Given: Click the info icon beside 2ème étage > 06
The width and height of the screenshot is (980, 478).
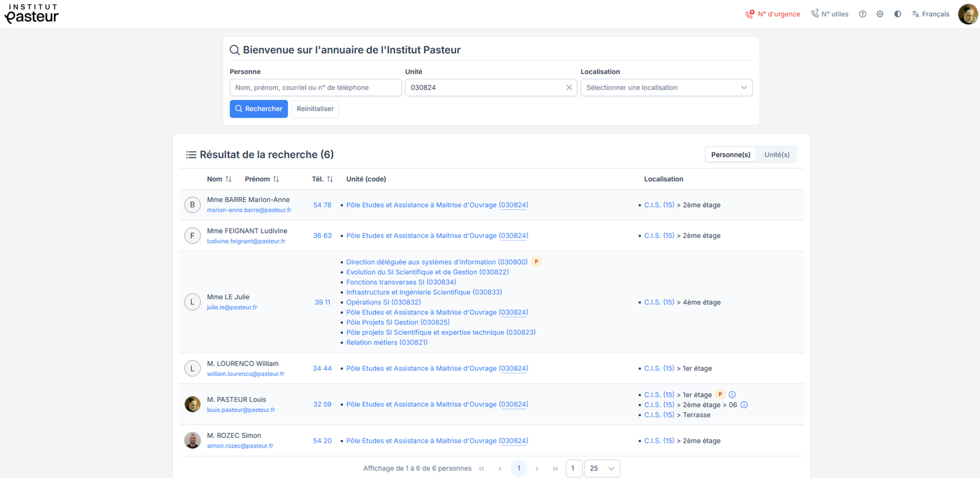Looking at the screenshot, I should 744,405.
